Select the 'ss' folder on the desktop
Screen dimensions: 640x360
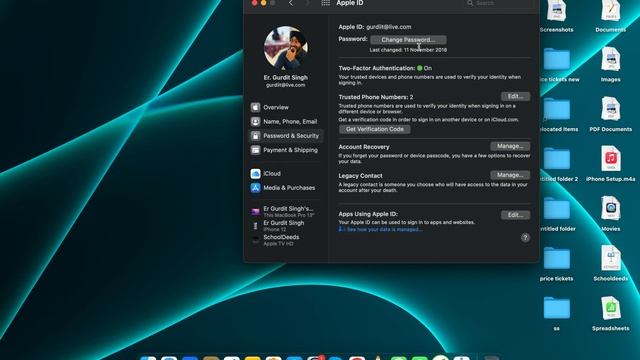[x=556, y=314]
